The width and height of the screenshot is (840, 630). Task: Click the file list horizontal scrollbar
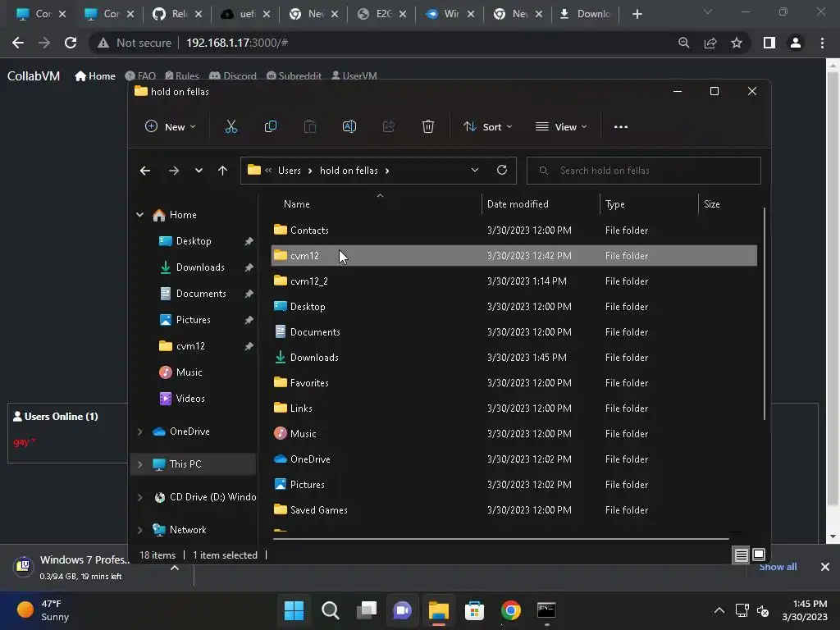[x=500, y=539]
